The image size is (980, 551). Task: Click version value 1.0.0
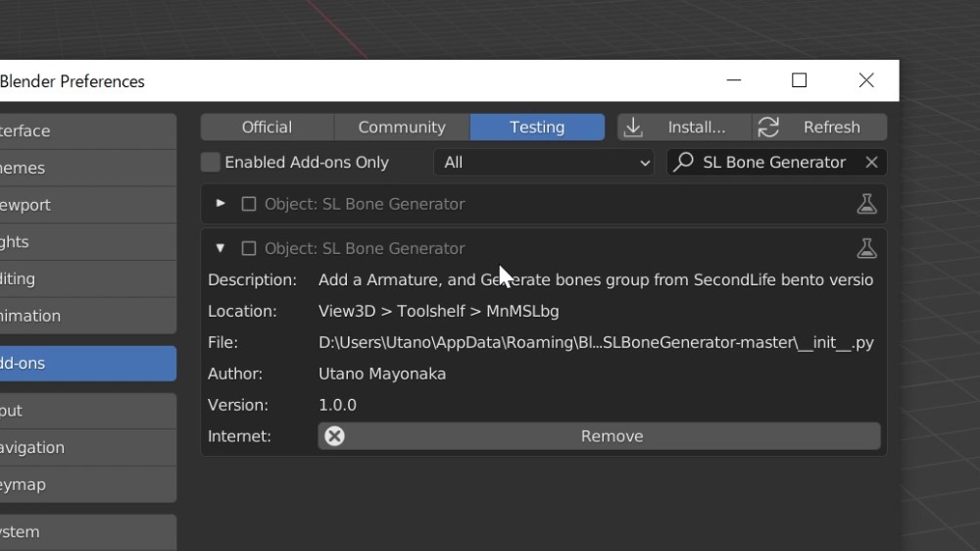point(337,405)
